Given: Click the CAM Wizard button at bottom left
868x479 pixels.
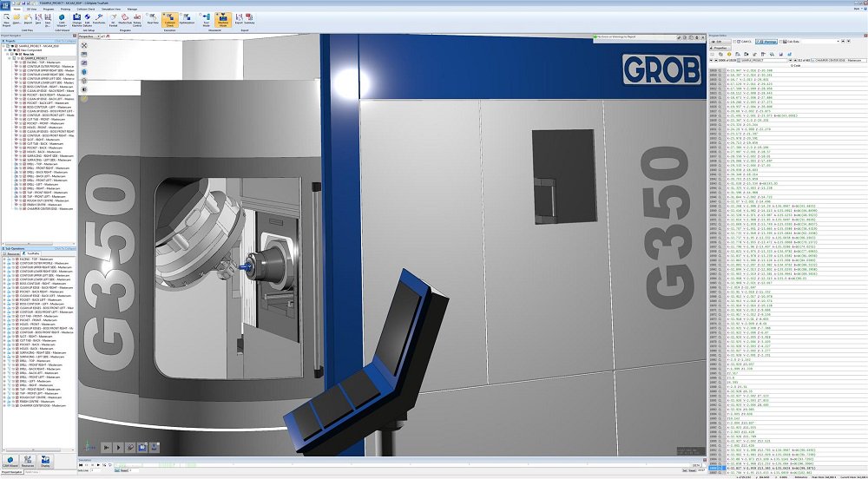Looking at the screenshot, I should pyautogui.click(x=10, y=462).
